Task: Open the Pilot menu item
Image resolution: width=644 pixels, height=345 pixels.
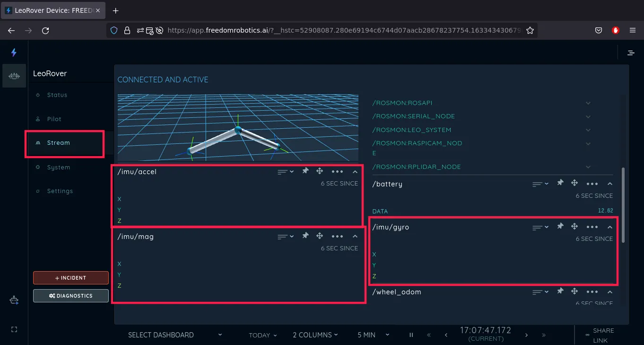Action: tap(54, 119)
